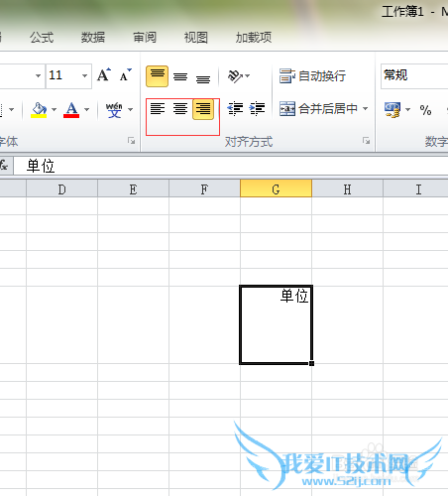Select column E header

coord(133,189)
